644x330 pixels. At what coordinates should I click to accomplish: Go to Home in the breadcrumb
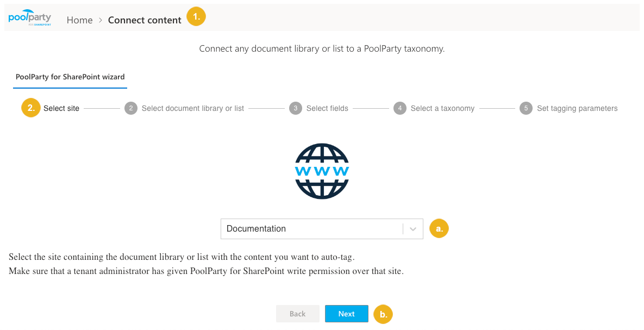[x=79, y=20]
